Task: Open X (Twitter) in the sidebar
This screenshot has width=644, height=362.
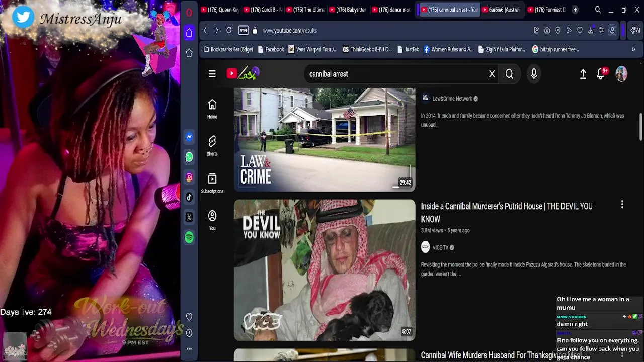Action: (x=189, y=217)
